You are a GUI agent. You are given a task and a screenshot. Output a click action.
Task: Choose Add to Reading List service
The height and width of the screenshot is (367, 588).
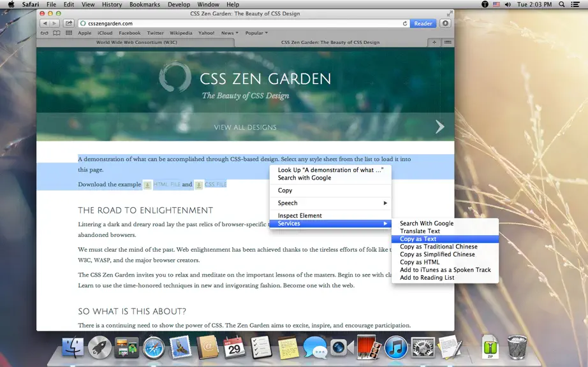tap(445, 278)
